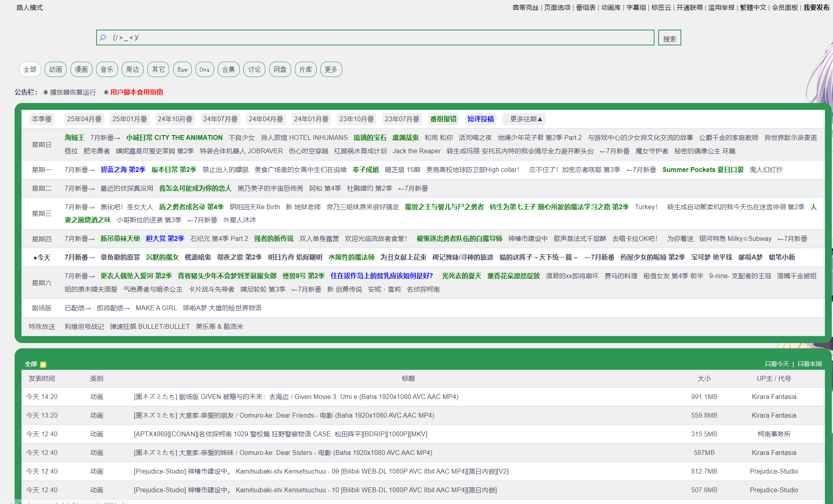Select the 动画 category tab
Screen dimensions: 833x504
(x=56, y=69)
